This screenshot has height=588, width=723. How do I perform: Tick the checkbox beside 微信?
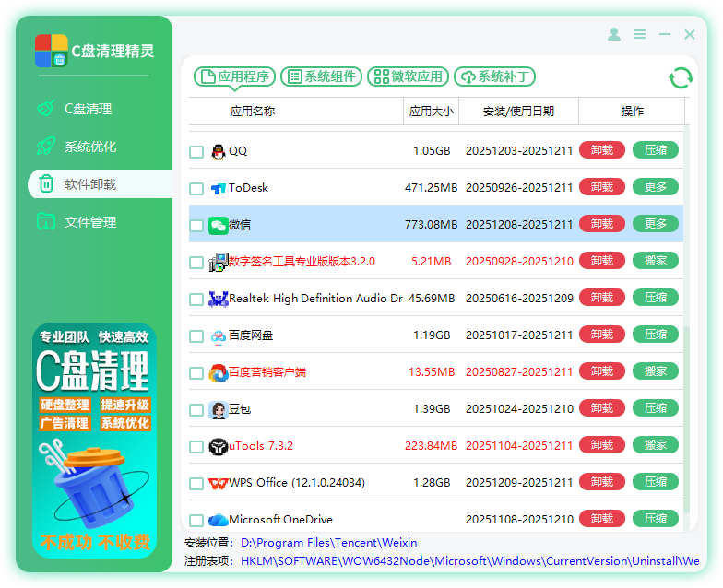(196, 225)
